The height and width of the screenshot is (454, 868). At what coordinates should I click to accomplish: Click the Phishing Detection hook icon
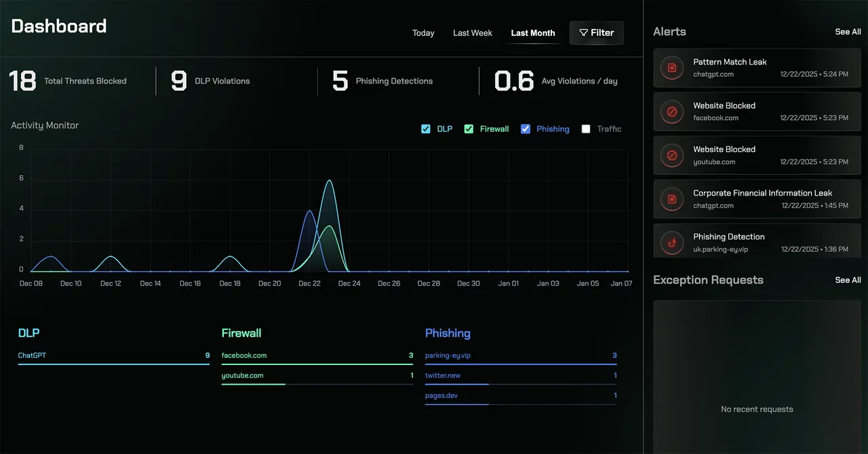point(672,242)
